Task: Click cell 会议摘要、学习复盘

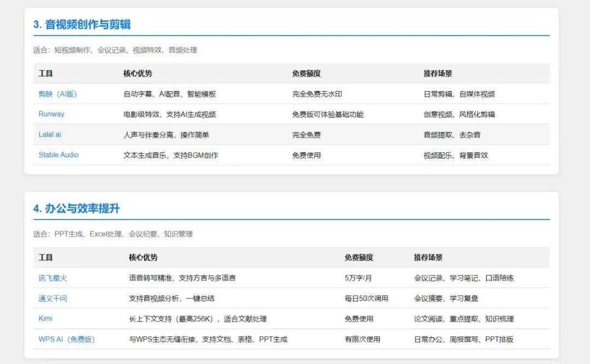Action: 446,298
